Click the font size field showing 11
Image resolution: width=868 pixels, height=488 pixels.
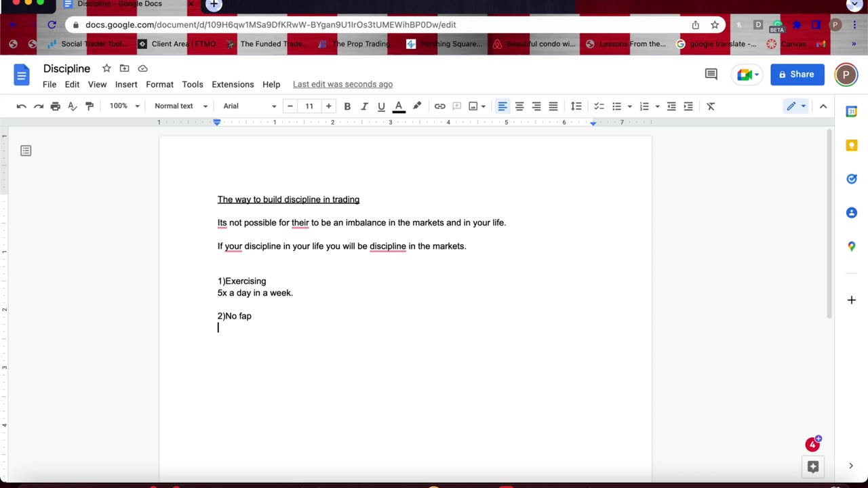pyautogui.click(x=309, y=106)
